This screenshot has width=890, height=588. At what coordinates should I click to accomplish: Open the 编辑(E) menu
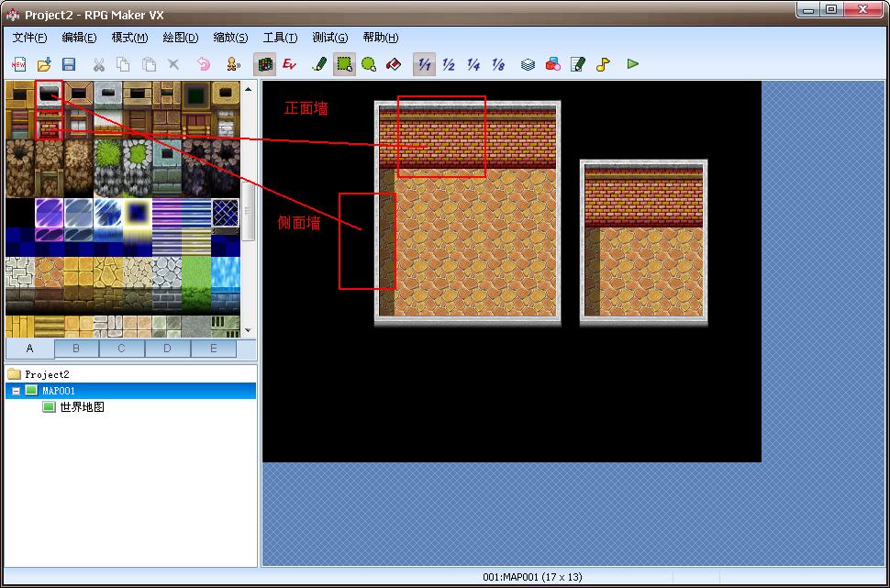pyautogui.click(x=80, y=38)
